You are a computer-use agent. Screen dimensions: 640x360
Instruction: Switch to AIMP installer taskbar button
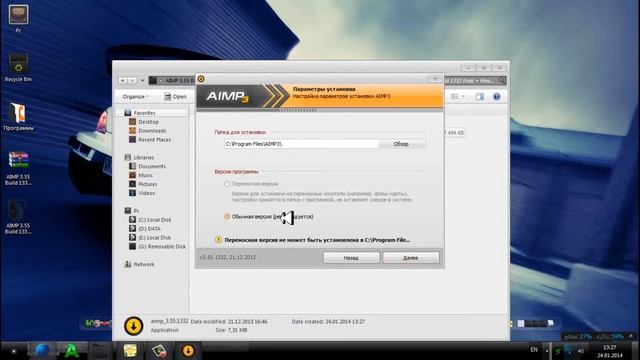coord(188,351)
